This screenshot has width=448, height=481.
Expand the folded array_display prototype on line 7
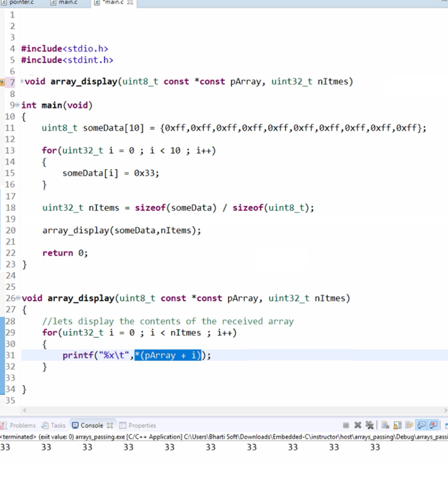point(22,81)
